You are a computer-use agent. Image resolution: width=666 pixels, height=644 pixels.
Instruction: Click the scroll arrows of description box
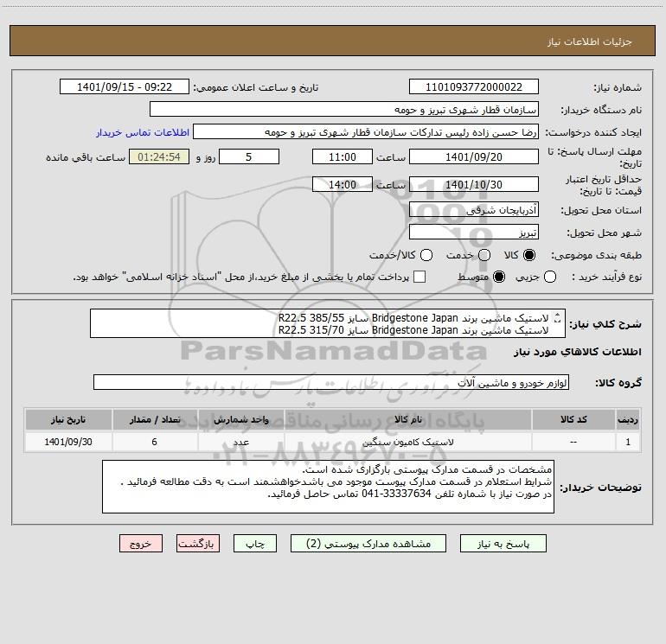(558, 317)
